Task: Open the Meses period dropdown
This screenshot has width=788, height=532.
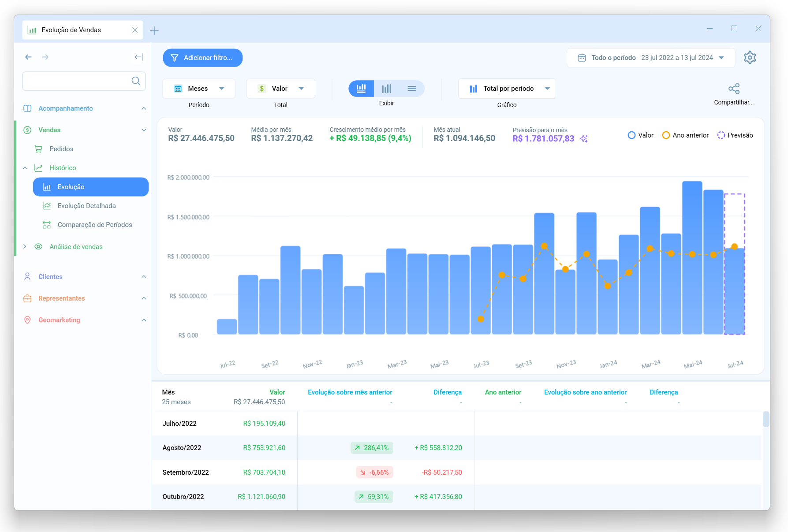Action: click(199, 89)
